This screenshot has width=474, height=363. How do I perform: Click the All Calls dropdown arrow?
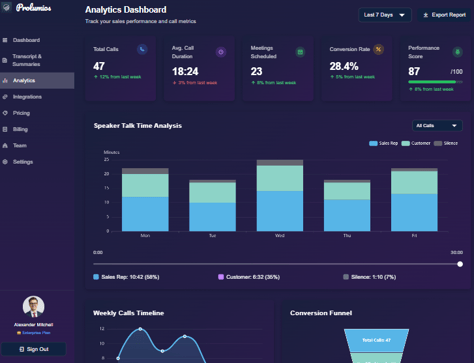(454, 126)
